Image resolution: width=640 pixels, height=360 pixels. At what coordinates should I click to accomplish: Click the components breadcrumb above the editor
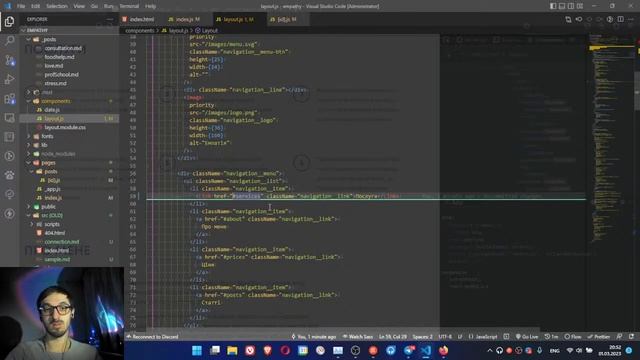point(139,31)
